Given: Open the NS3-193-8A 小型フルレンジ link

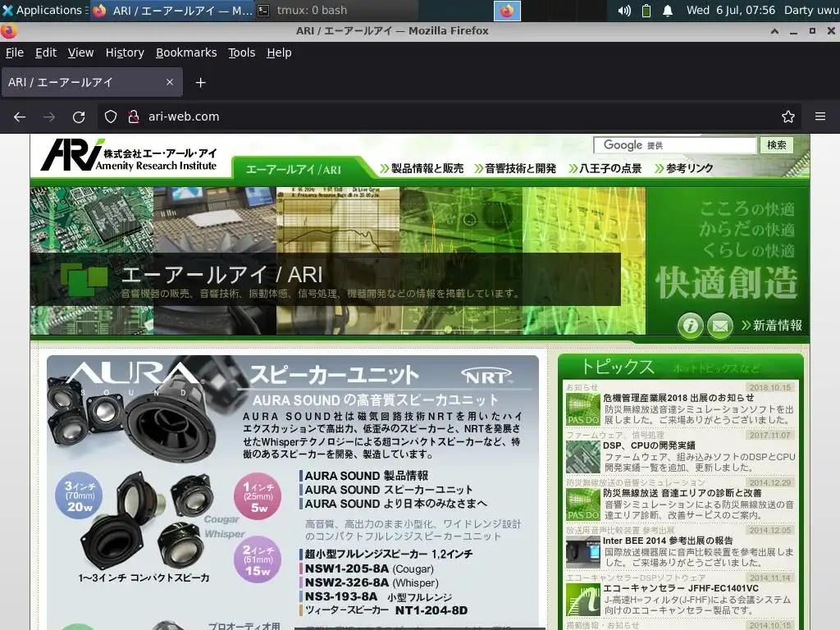Looking at the screenshot, I should 379,597.
